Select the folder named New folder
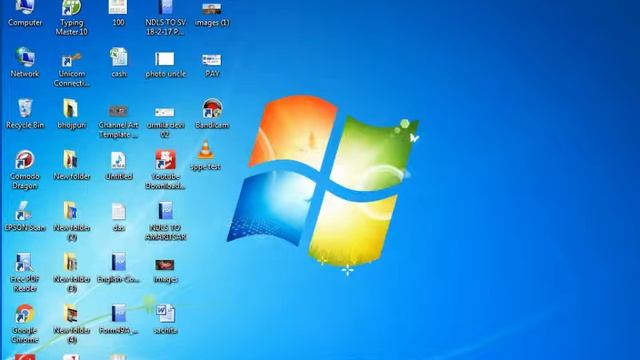 (71, 165)
